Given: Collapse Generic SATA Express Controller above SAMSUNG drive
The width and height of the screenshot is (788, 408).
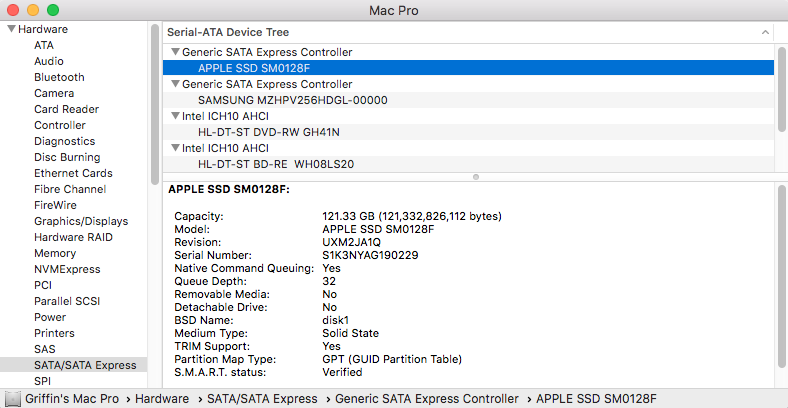Looking at the screenshot, I should pyautogui.click(x=175, y=84).
